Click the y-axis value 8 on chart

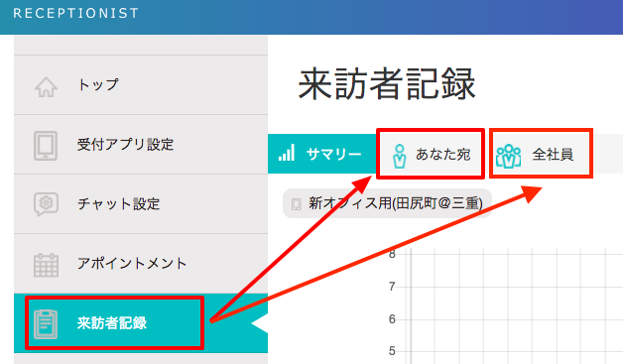coord(392,254)
